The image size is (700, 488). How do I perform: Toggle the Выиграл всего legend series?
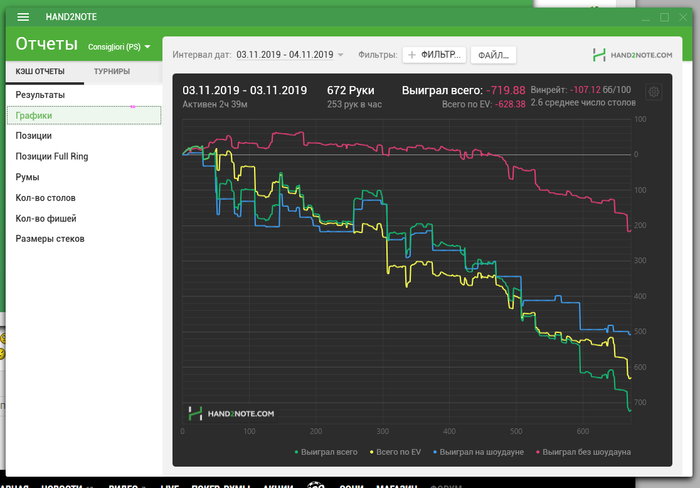[x=326, y=452]
